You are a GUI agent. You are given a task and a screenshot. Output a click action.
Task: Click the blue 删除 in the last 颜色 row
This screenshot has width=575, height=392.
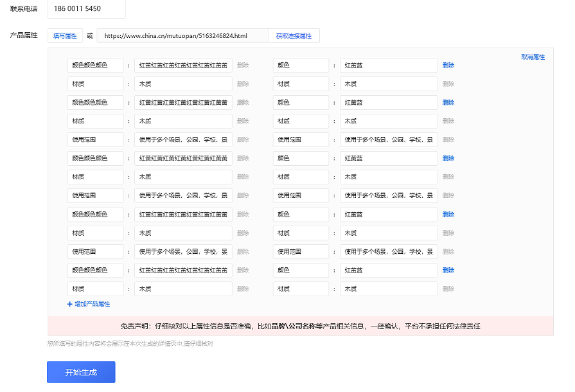click(x=448, y=271)
